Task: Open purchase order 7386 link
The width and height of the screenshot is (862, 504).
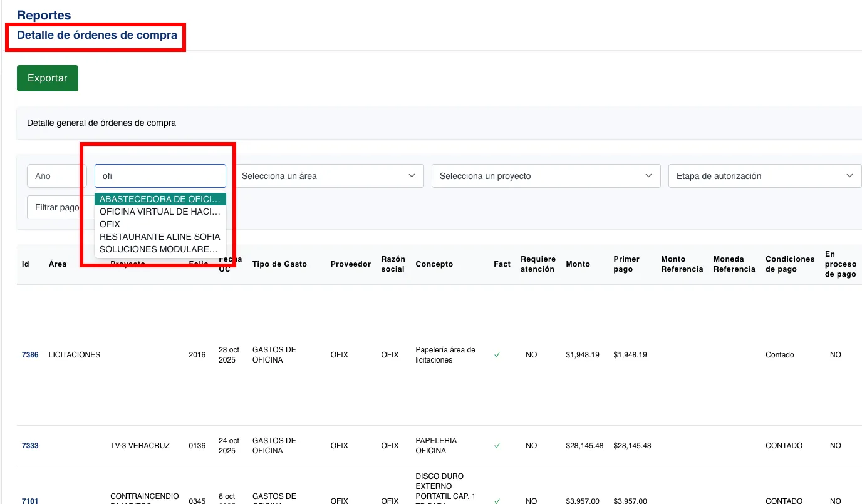Action: click(x=30, y=355)
